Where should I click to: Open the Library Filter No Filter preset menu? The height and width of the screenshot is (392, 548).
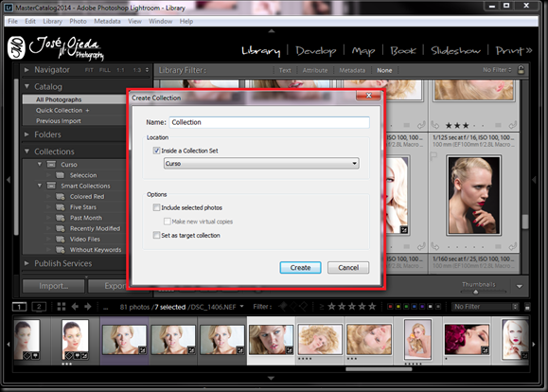497,70
